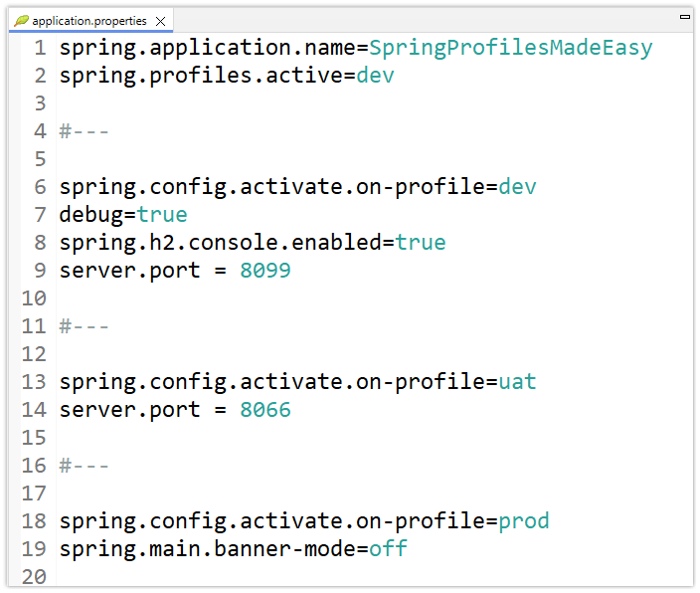Image resolution: width=700 pixels, height=593 pixels.
Task: Minimize the editor panel
Action: (x=684, y=17)
